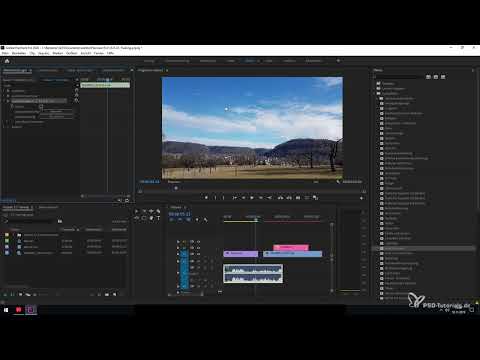
Task: Open the Bearbeiten menu
Action: (19, 53)
